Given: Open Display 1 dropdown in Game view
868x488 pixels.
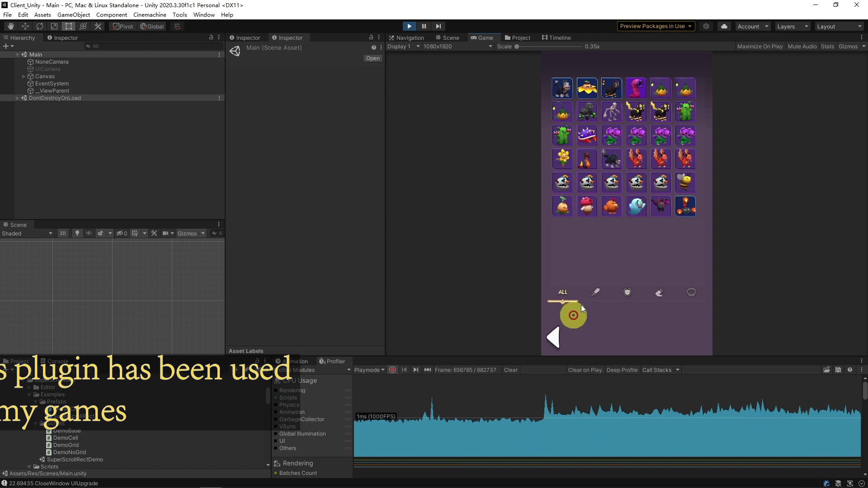Looking at the screenshot, I should click(x=404, y=46).
